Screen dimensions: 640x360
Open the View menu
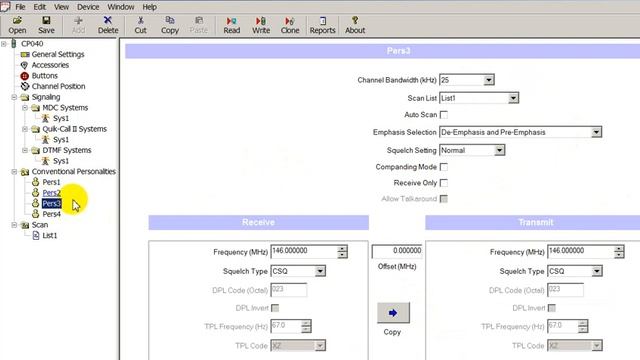tap(61, 7)
